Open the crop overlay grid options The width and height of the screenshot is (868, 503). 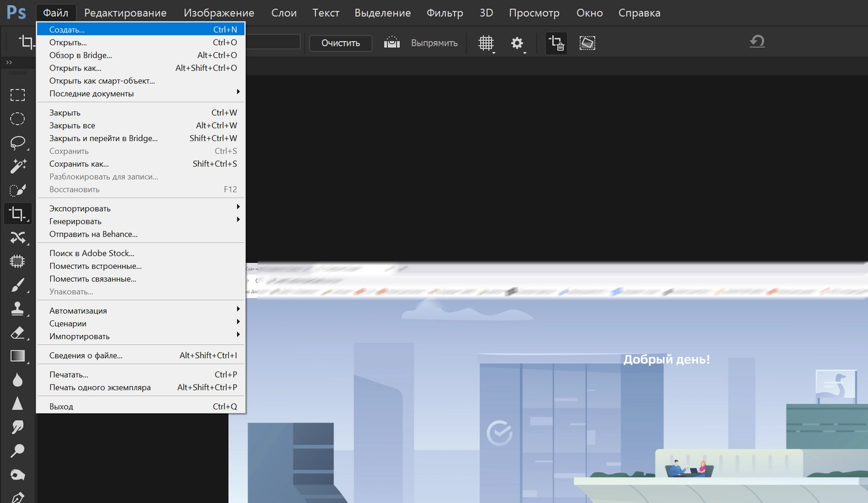coord(486,43)
